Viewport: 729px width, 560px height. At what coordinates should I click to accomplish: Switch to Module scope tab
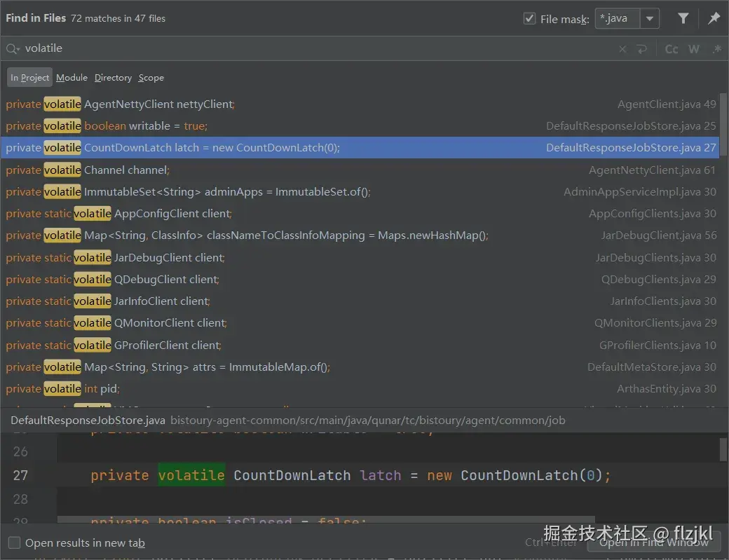pyautogui.click(x=71, y=78)
